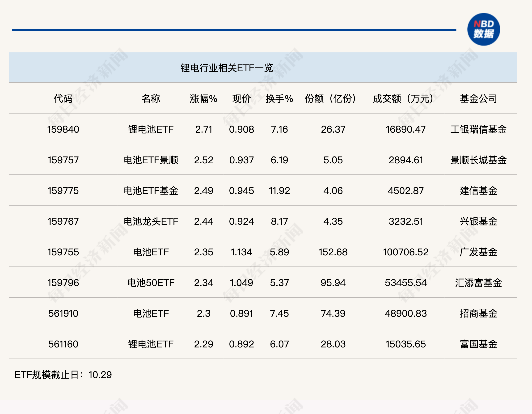Click the name 电池ETF基金
This screenshot has width=532, height=414.
click(x=151, y=191)
